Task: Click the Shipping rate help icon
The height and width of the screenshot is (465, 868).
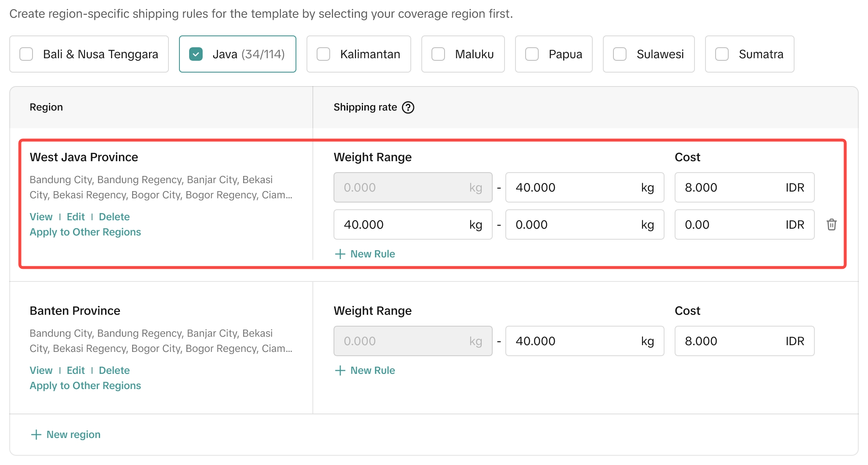Action: click(408, 108)
